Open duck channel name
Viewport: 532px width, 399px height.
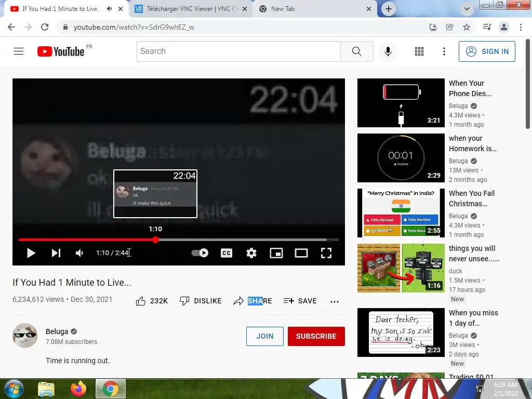[455, 271]
